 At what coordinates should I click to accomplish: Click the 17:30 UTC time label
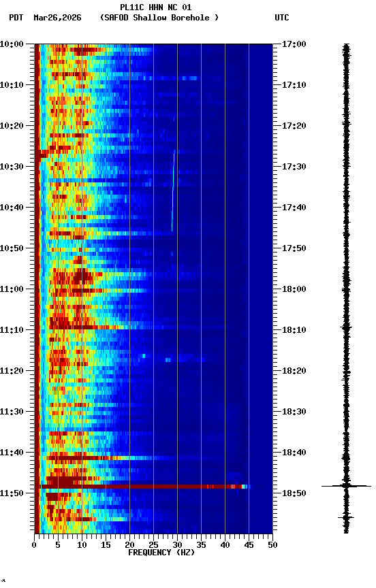(x=294, y=167)
